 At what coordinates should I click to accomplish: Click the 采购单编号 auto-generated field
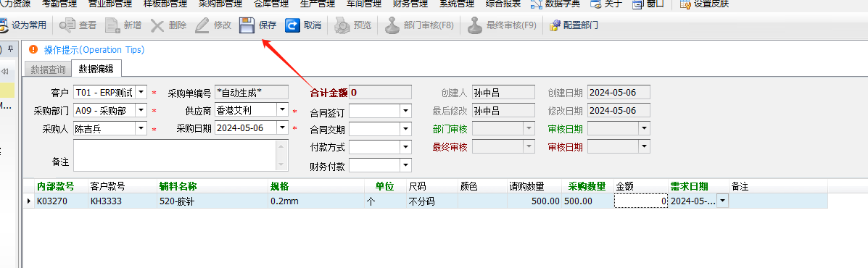(252, 92)
